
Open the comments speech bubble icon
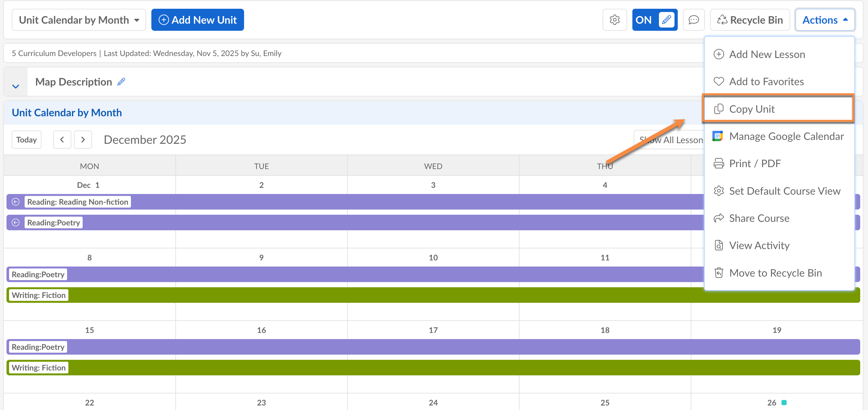(693, 20)
